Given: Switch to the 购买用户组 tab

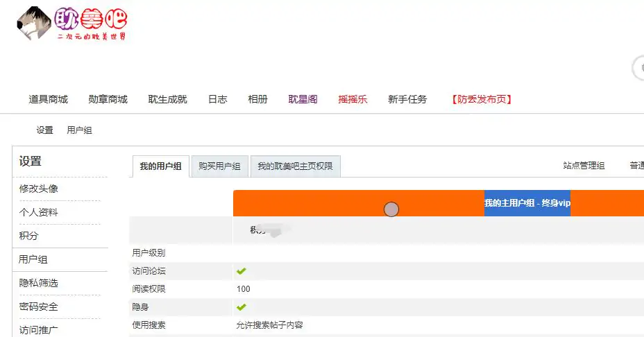Looking at the screenshot, I should pyautogui.click(x=220, y=166).
